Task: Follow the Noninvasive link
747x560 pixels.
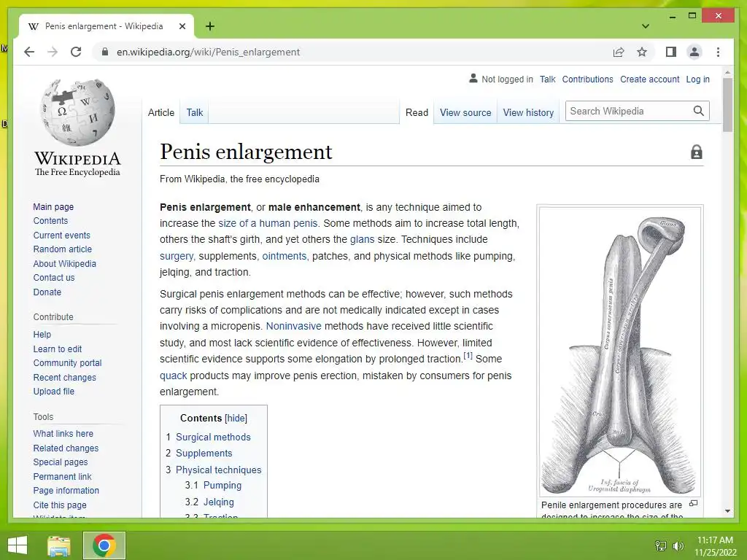Action: (293, 326)
